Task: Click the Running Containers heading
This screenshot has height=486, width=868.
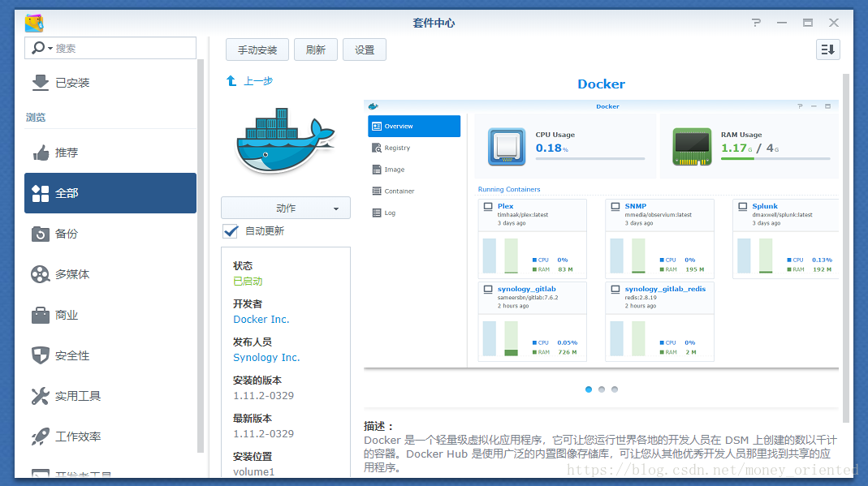Action: pyautogui.click(x=509, y=189)
